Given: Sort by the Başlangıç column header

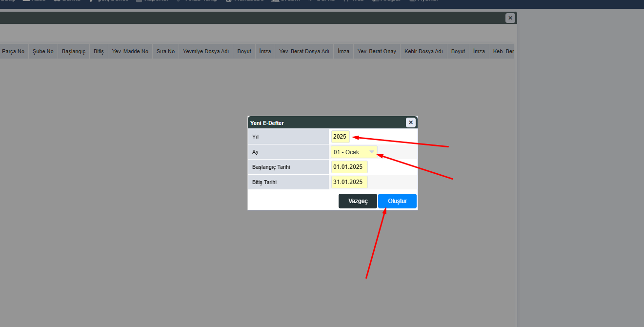Looking at the screenshot, I should pos(74,51).
